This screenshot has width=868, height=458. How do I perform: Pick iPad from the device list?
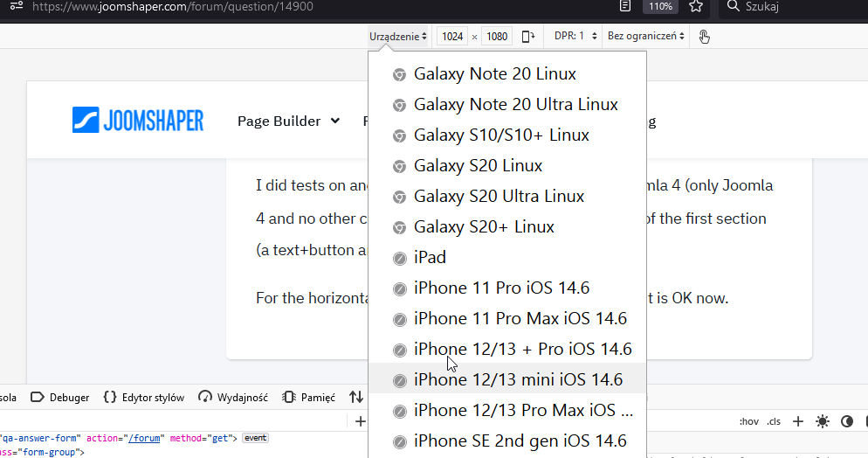click(x=430, y=257)
